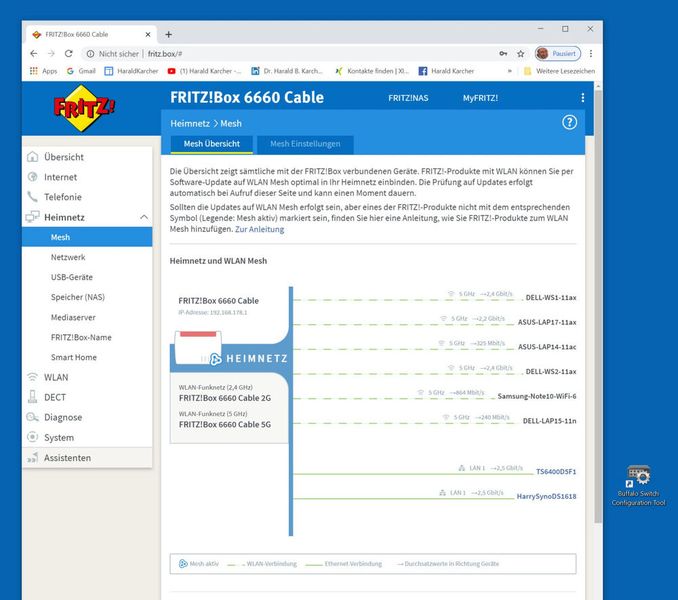Click FRITZ!Box 6660 Cable 5G network name
This screenshot has height=600, width=678.
point(225,424)
